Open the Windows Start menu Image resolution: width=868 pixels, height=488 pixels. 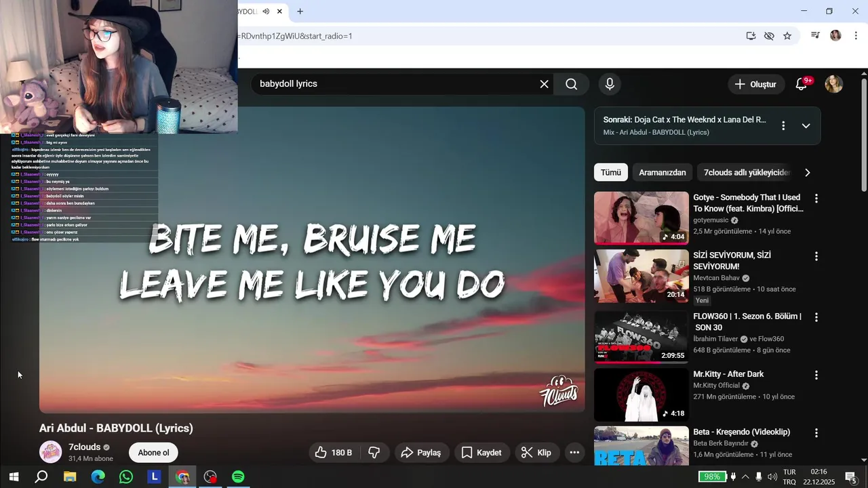pyautogui.click(x=14, y=476)
